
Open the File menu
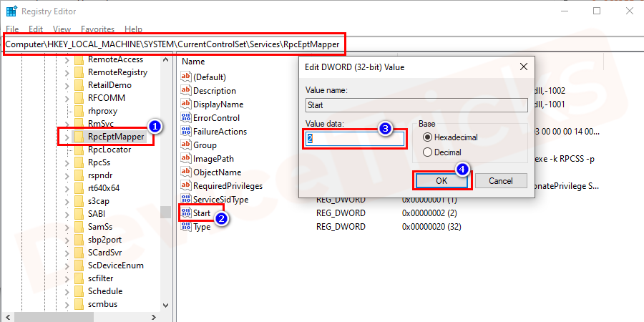pos(12,29)
